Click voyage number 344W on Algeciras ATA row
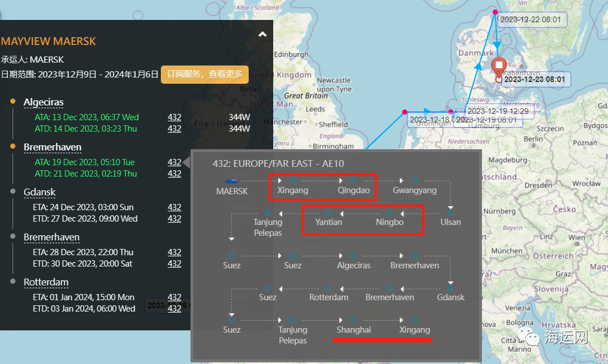 click(239, 117)
